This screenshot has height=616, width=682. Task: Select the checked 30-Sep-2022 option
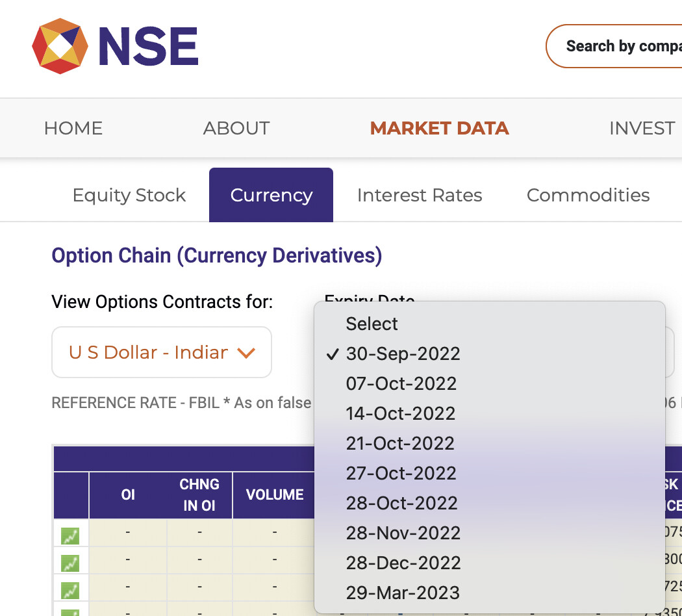(403, 353)
